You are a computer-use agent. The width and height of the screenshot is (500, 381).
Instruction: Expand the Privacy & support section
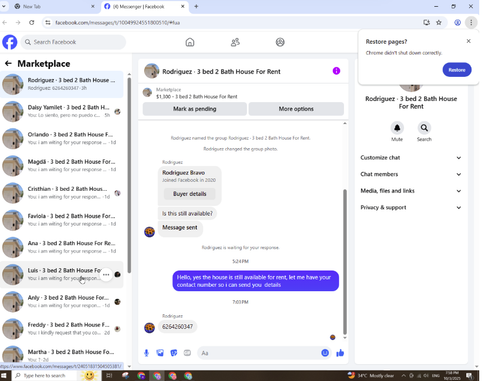click(411, 207)
